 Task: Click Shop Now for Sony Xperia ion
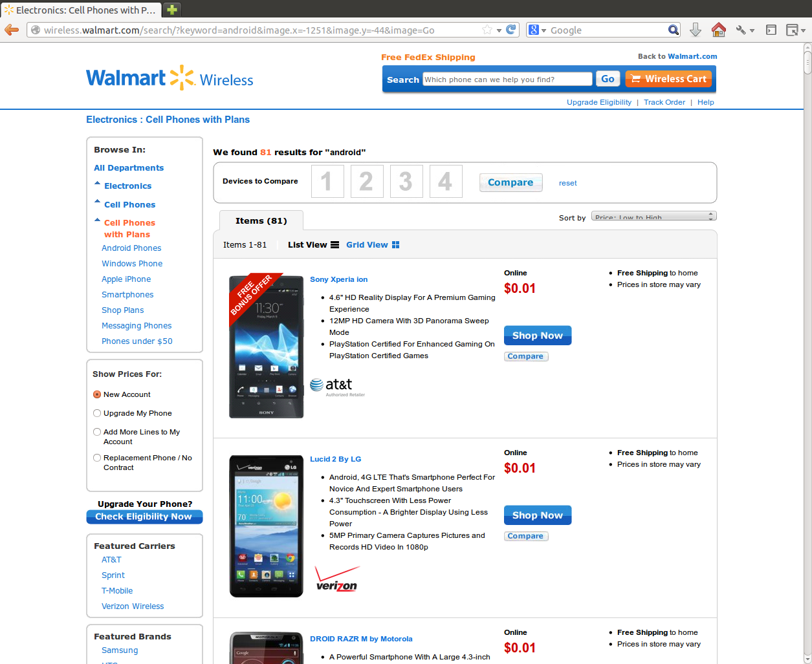[537, 336]
